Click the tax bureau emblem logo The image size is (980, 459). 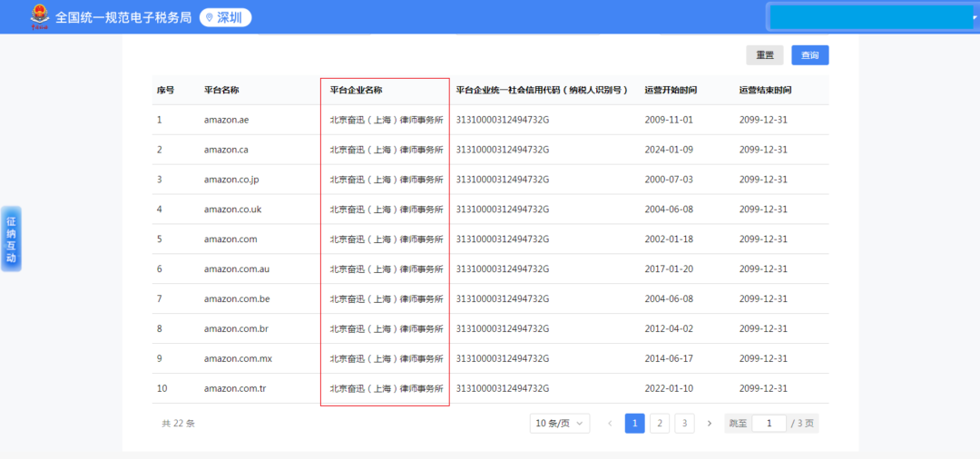(39, 16)
